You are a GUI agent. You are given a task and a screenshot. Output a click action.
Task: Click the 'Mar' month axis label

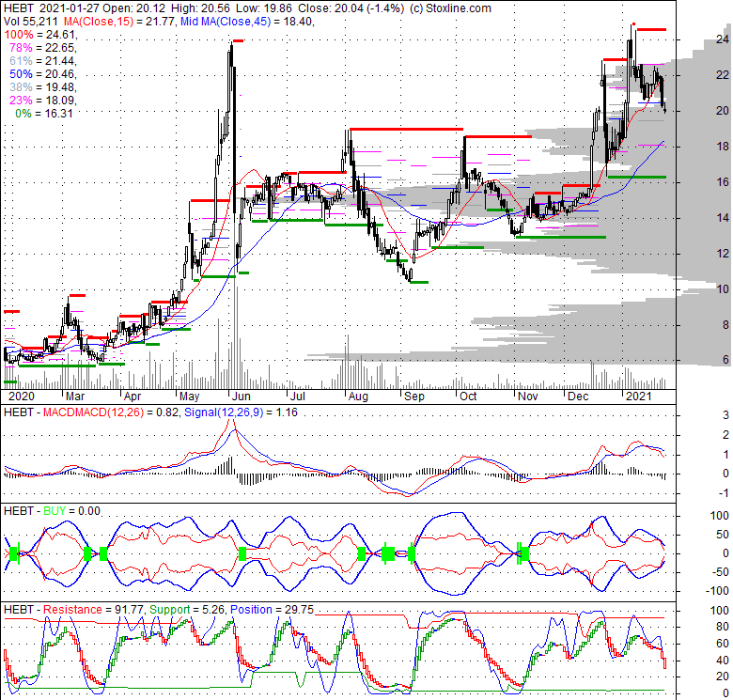[75, 397]
